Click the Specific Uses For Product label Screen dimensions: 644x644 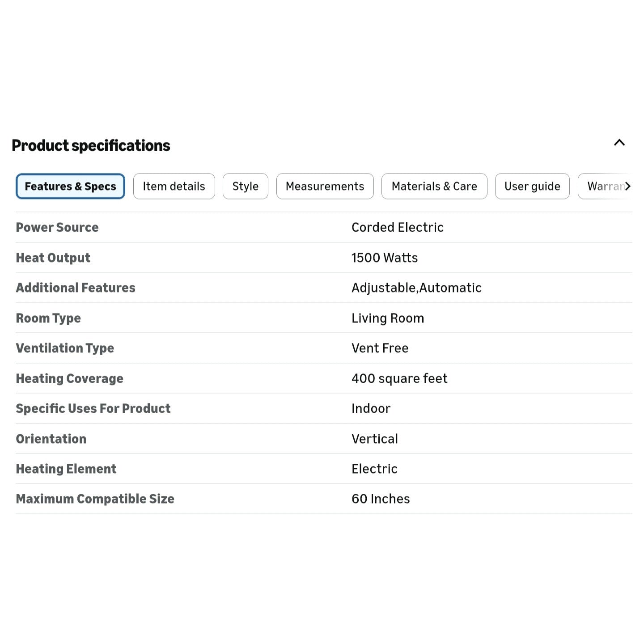pos(93,409)
